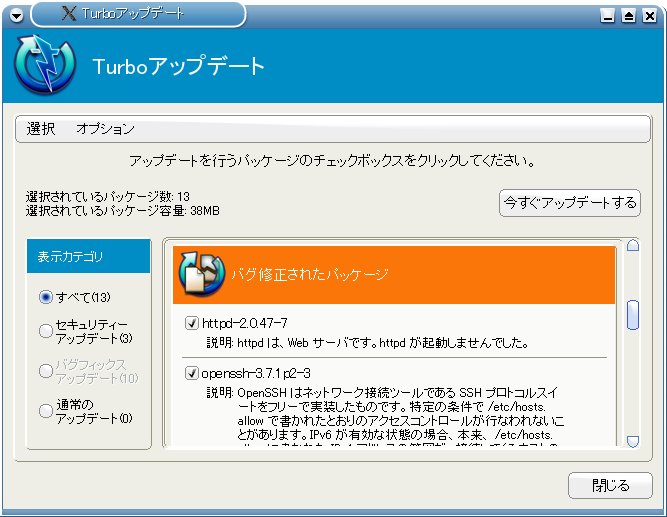Click the 選択されているパッケージ容量: 38MB text
Image resolution: width=667 pixels, height=517 pixels.
123,211
